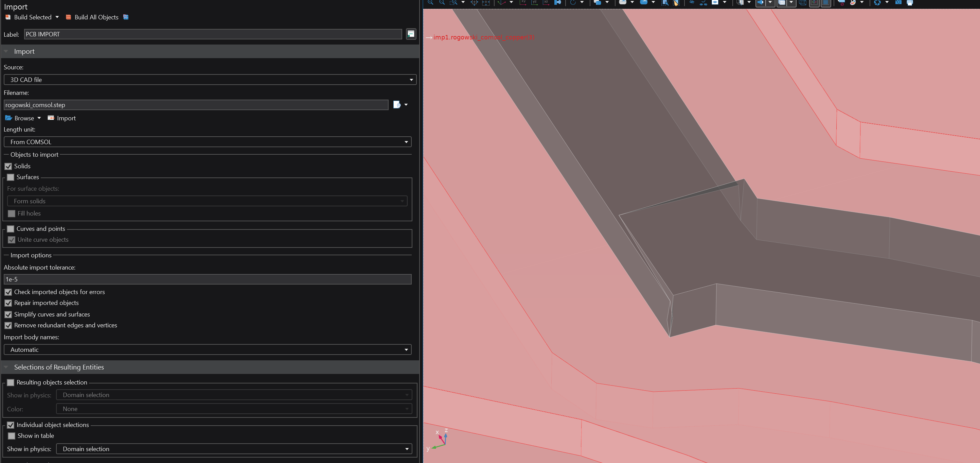The height and width of the screenshot is (463, 980).
Task: Disable Repair imported objects
Action: (x=8, y=303)
